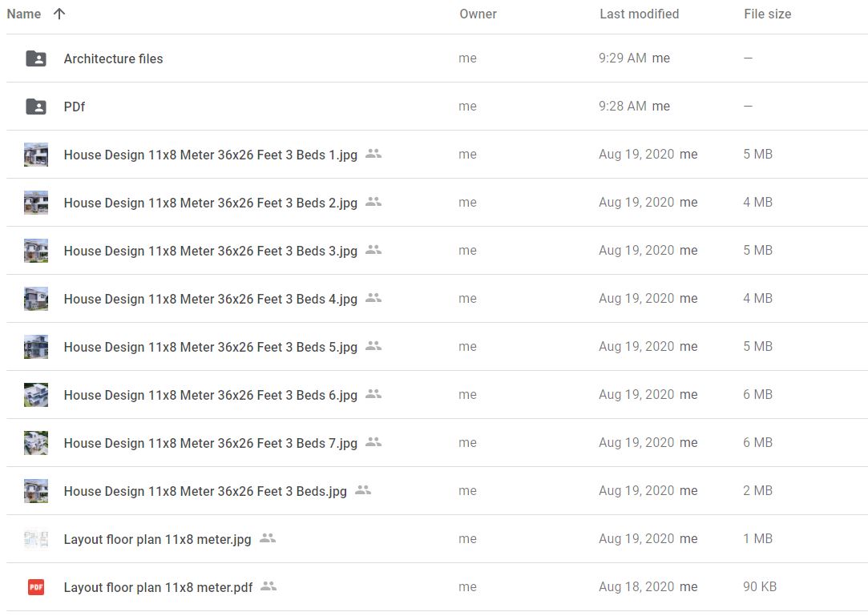This screenshot has height=616, width=868.
Task: Click the Layout floor plan jpg thumbnail
Action: (36, 539)
